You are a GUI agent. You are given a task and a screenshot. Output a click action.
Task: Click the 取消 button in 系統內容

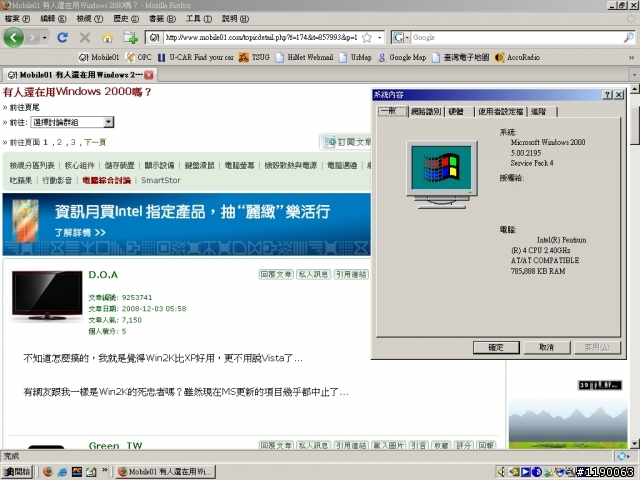547,347
